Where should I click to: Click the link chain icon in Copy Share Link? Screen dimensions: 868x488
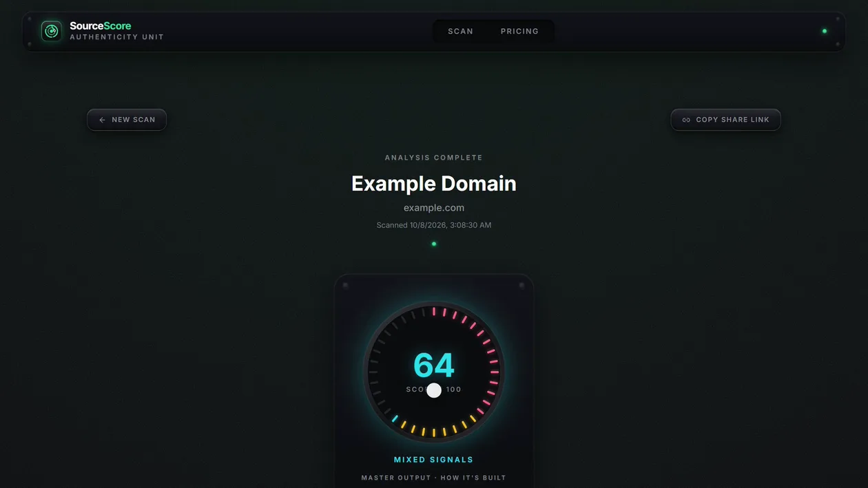[686, 120]
